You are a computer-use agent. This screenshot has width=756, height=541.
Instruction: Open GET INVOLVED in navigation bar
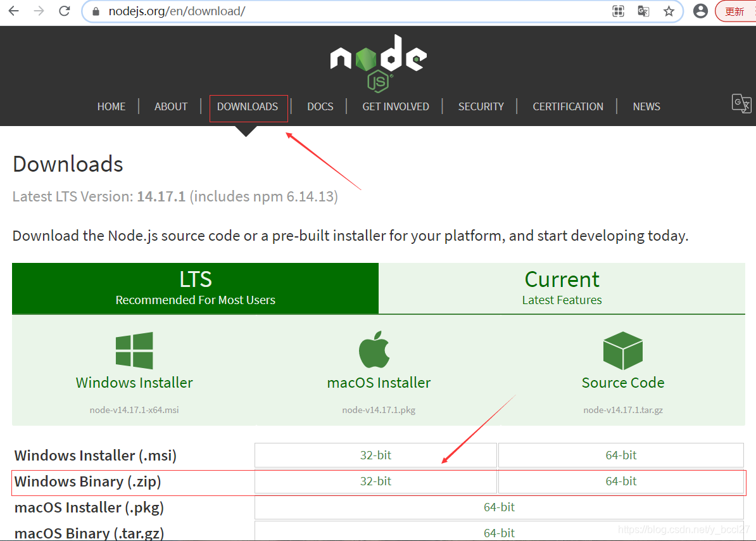(x=396, y=106)
